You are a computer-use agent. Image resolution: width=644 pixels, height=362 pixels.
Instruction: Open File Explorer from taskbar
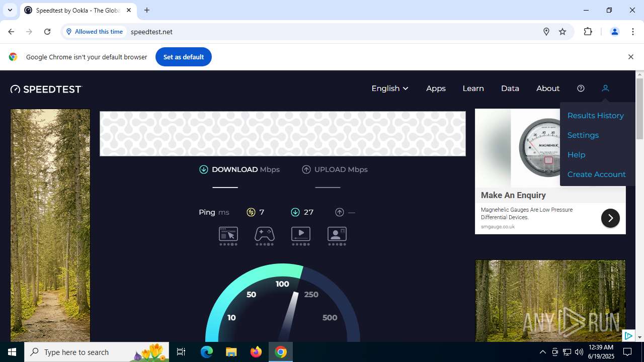231,352
